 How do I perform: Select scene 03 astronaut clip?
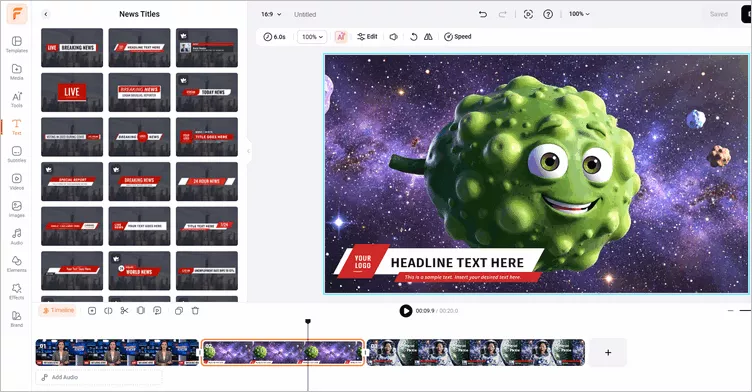point(476,353)
